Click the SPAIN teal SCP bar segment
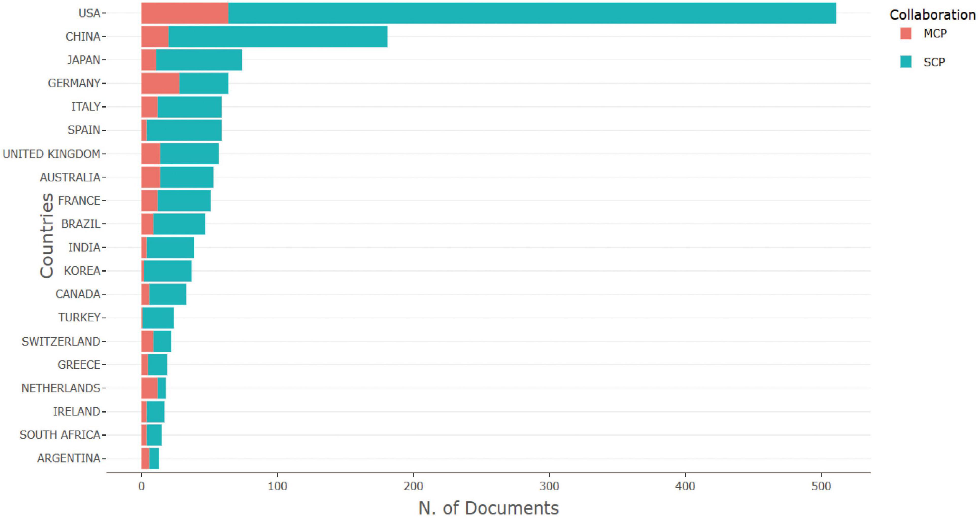This screenshot has height=519, width=980. click(184, 130)
